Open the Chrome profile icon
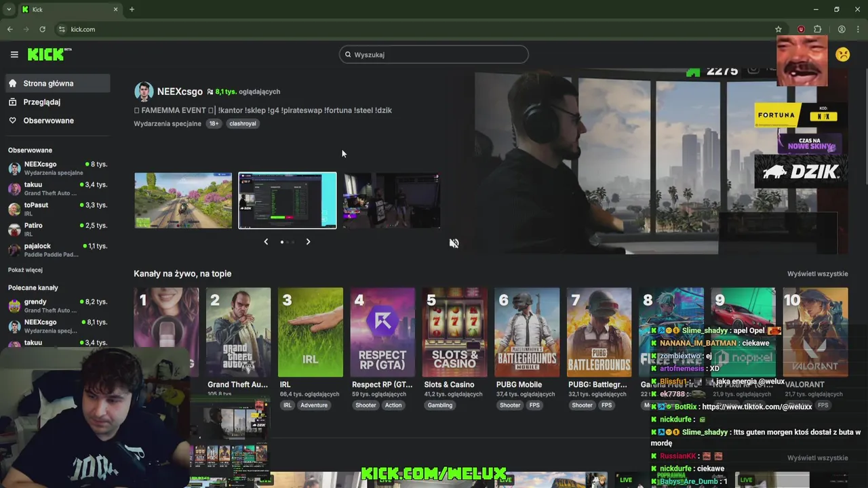Image resolution: width=868 pixels, height=488 pixels. (842, 29)
